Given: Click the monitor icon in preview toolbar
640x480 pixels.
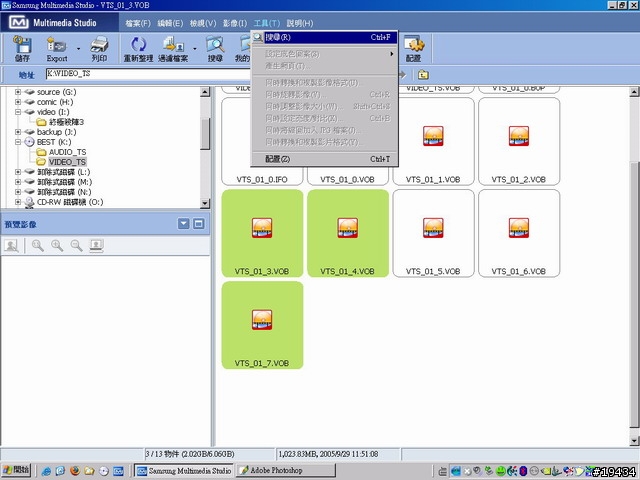Looking at the screenshot, I should (96, 245).
